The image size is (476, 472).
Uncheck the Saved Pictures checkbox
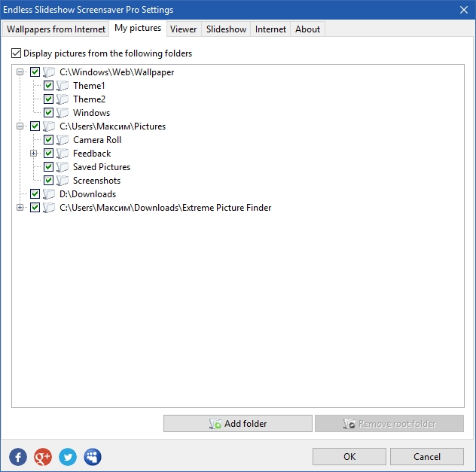point(48,167)
